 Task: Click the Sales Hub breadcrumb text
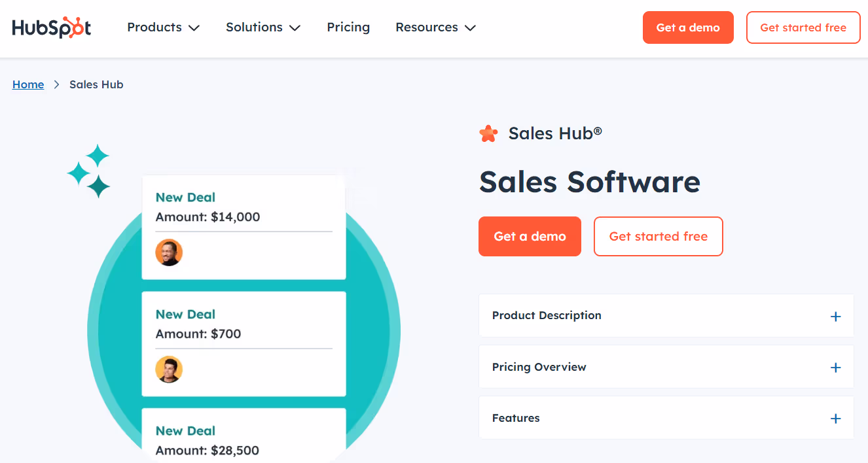tap(96, 84)
